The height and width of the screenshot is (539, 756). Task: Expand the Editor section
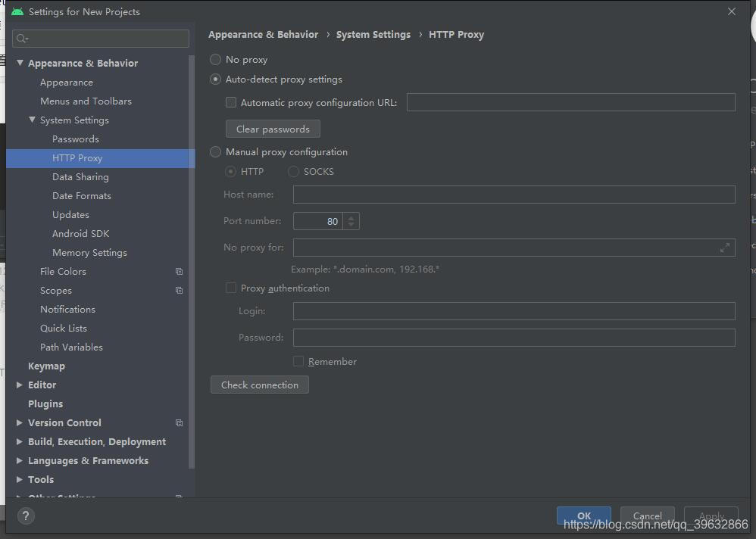click(19, 385)
